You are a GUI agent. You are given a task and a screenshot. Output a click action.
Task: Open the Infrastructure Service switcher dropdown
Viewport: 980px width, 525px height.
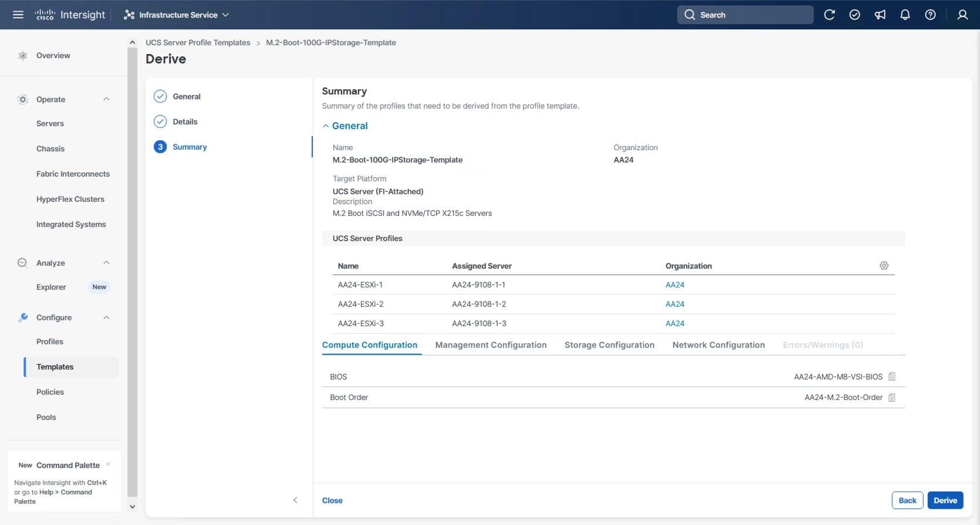(x=176, y=15)
